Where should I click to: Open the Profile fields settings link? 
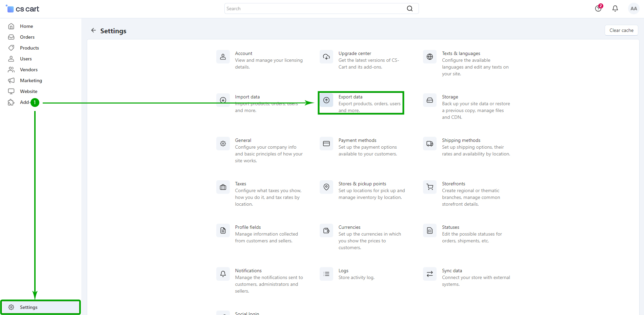click(248, 227)
